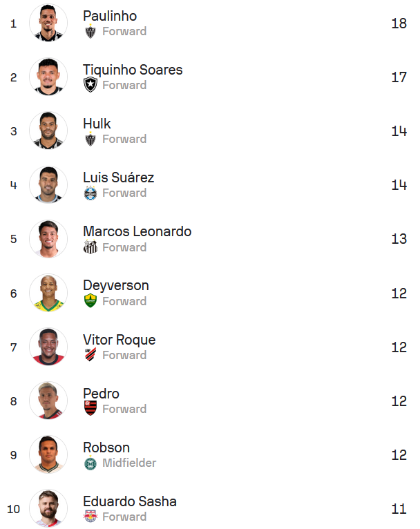This screenshot has width=420, height=529.
Task: Go to Pedro's player page
Action: (101, 394)
